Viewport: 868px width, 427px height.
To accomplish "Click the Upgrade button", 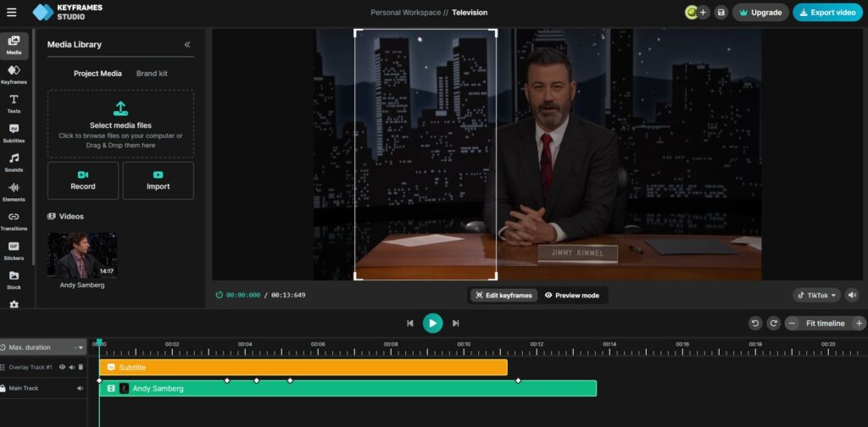I will point(760,13).
